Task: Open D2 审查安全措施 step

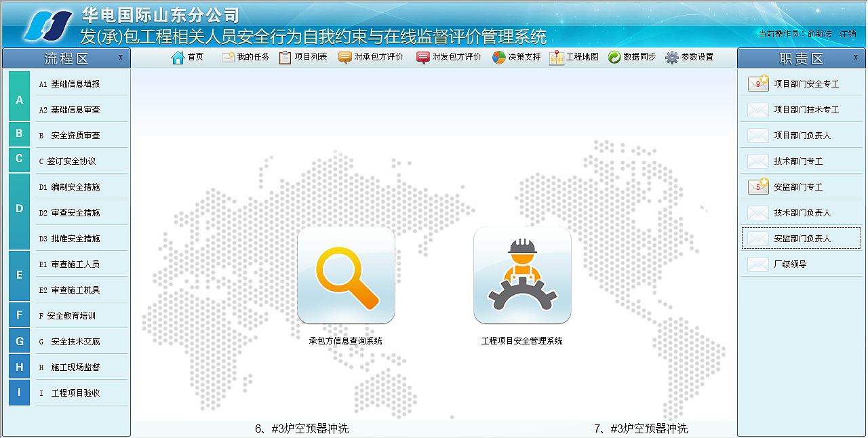Action: pos(69,213)
